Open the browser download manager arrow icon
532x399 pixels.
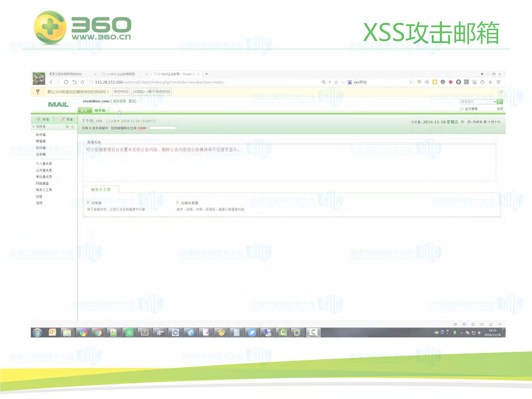pos(490,82)
